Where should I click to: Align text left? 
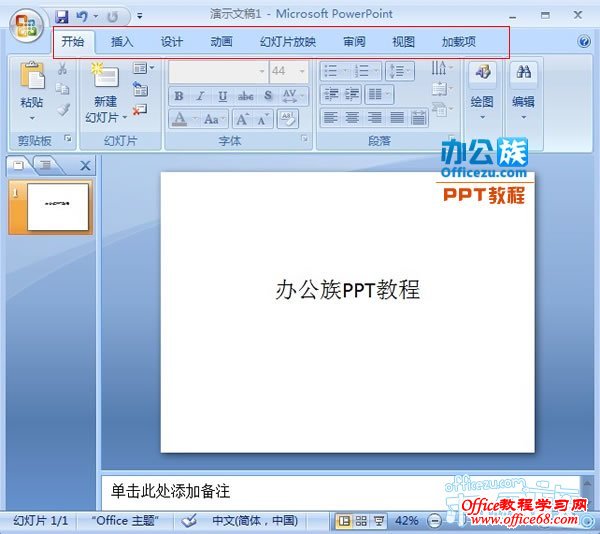coord(331,118)
